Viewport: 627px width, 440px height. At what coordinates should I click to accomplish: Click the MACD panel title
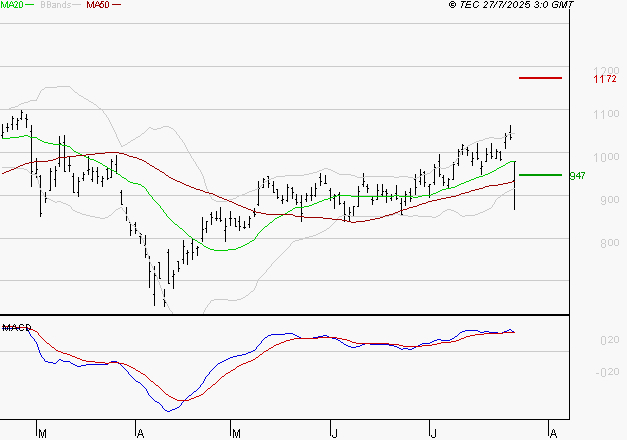tap(17, 328)
